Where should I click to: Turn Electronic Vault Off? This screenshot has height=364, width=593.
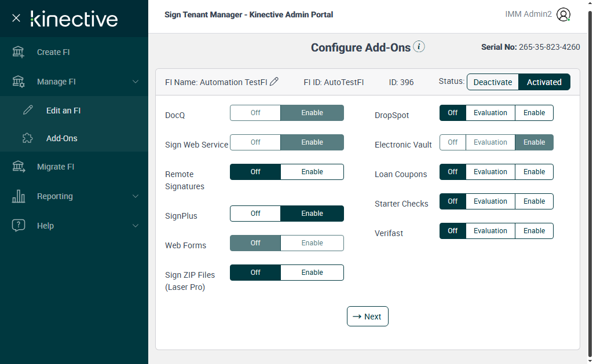pos(453,142)
